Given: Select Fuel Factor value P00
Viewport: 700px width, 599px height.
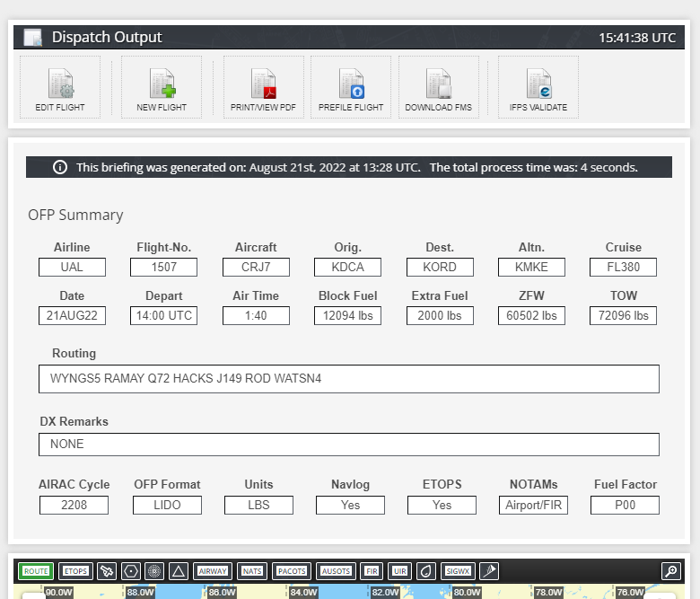Looking at the screenshot, I should coord(625,506).
